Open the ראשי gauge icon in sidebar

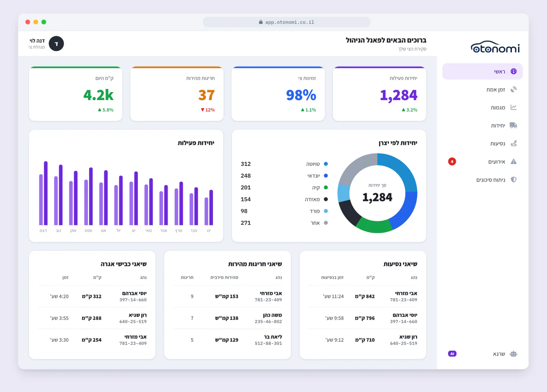coord(513,71)
